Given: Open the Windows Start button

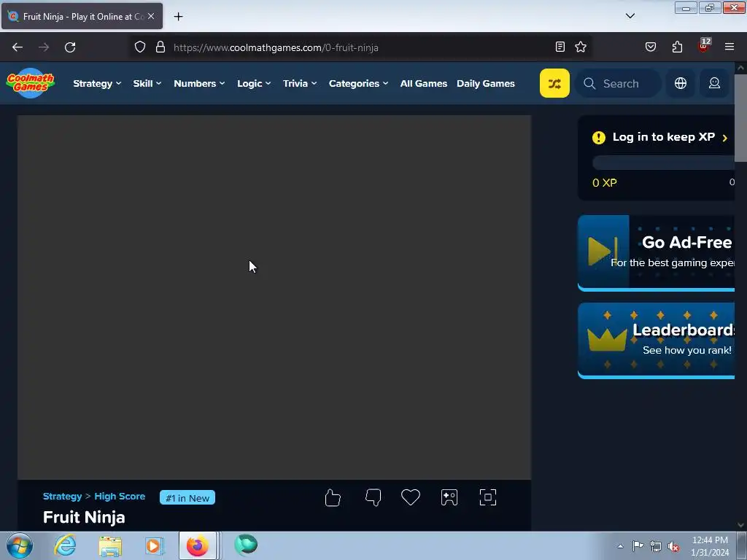Looking at the screenshot, I should (x=19, y=545).
